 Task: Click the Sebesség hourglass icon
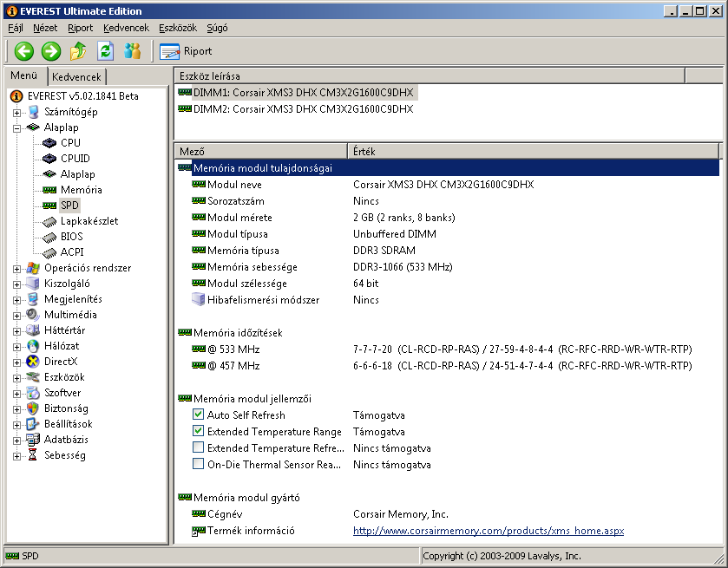click(x=32, y=455)
